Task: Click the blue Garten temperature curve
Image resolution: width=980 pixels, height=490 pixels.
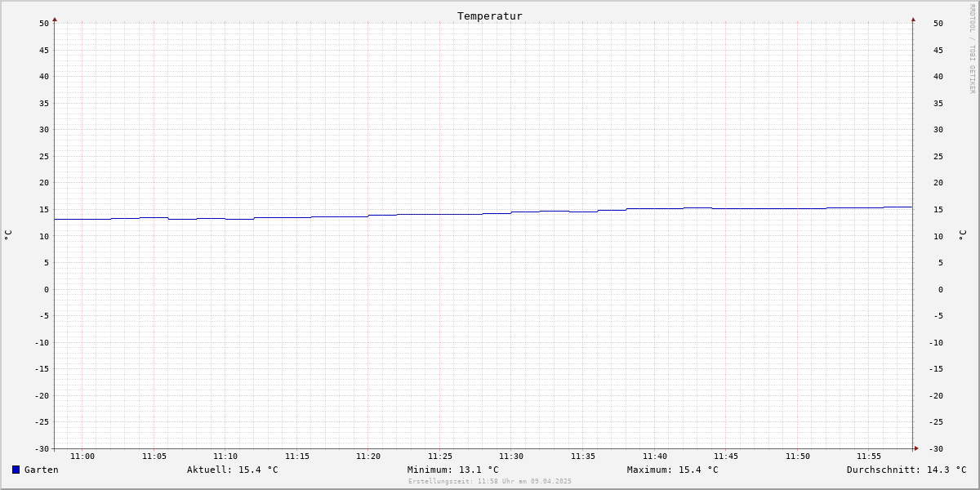Action: coord(483,214)
